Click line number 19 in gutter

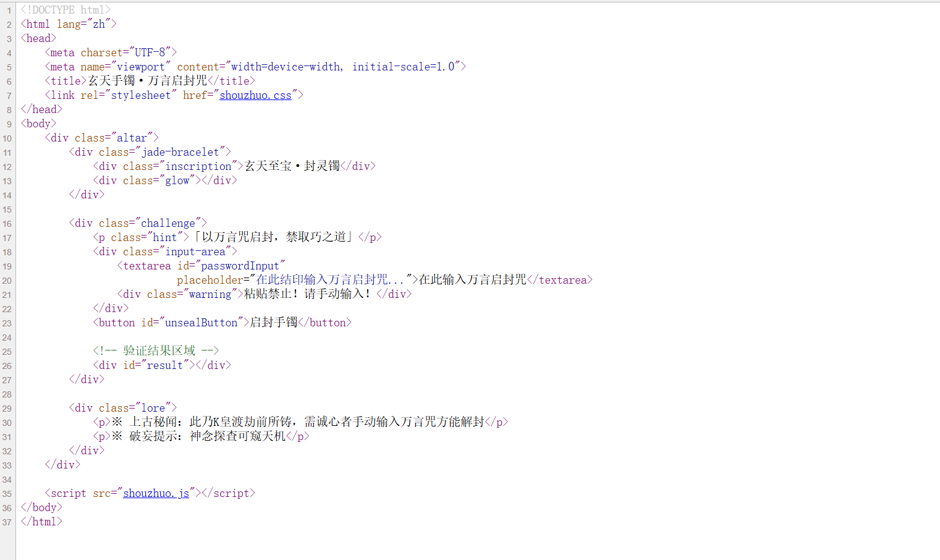(7, 266)
